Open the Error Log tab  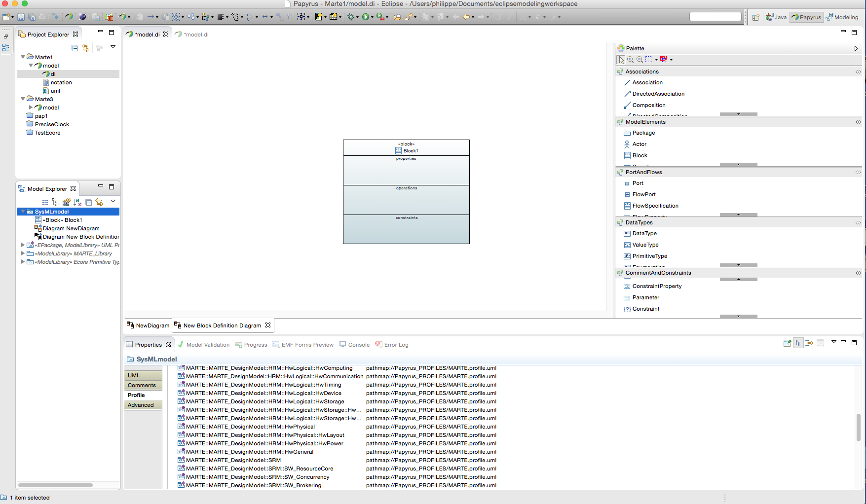[x=392, y=345]
